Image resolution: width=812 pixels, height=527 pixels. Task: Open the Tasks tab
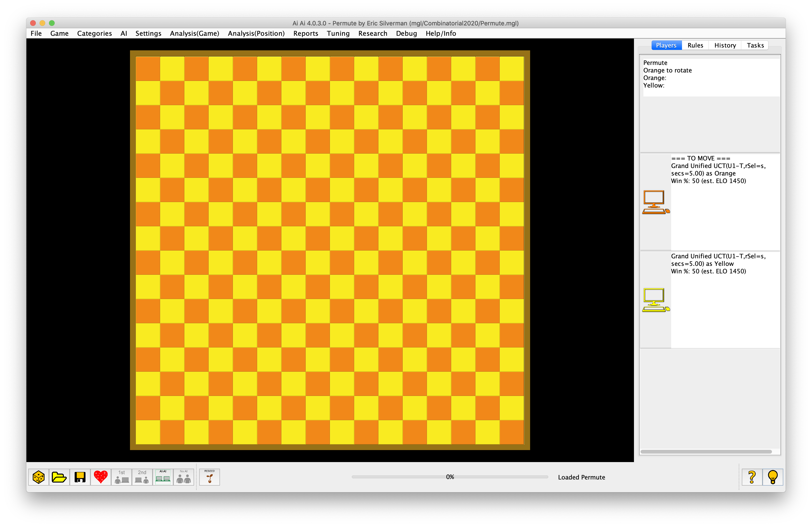(x=755, y=45)
